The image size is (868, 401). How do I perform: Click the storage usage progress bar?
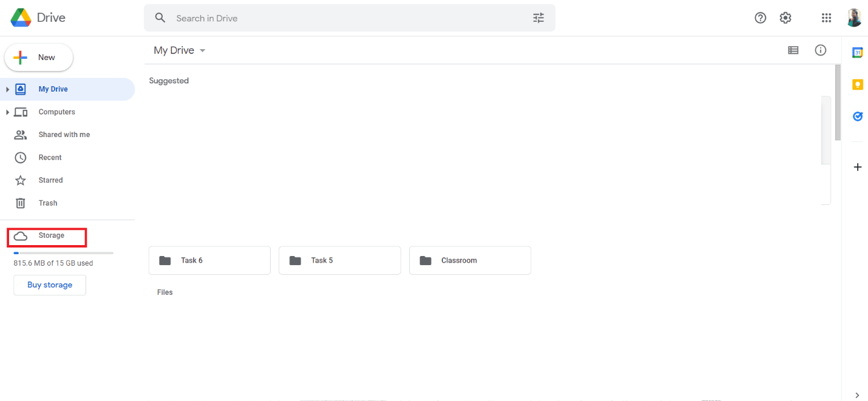tap(63, 252)
